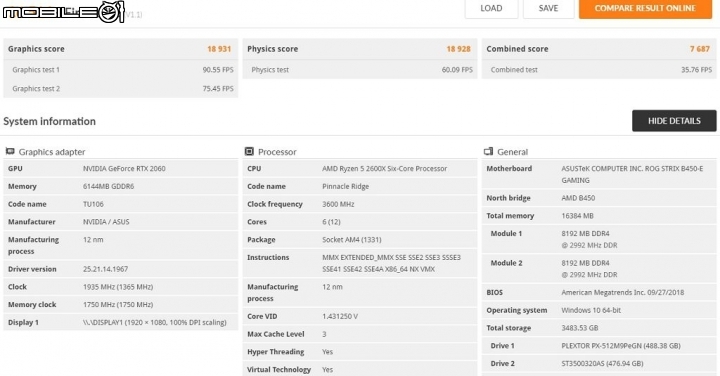This screenshot has width=720, height=376.
Task: Click Drive 1 PLEXTOR PX-512M9PeGN entry
Action: pyautogui.click(x=621, y=346)
